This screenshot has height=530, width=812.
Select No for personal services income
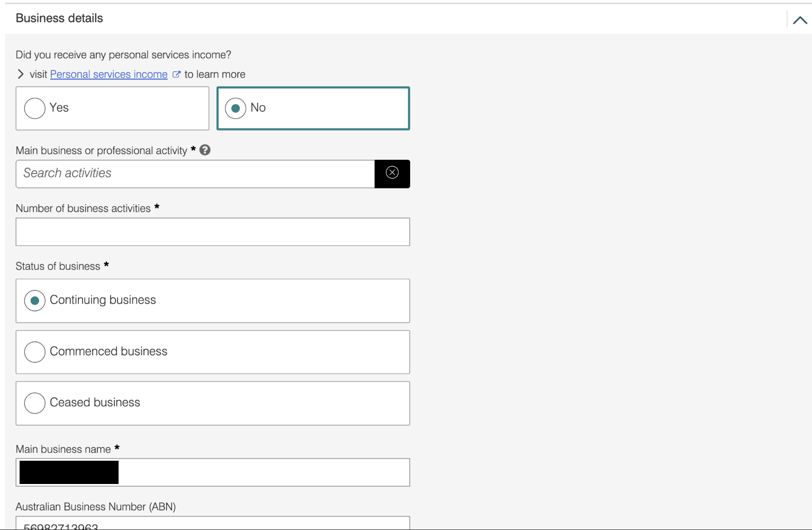tap(313, 108)
